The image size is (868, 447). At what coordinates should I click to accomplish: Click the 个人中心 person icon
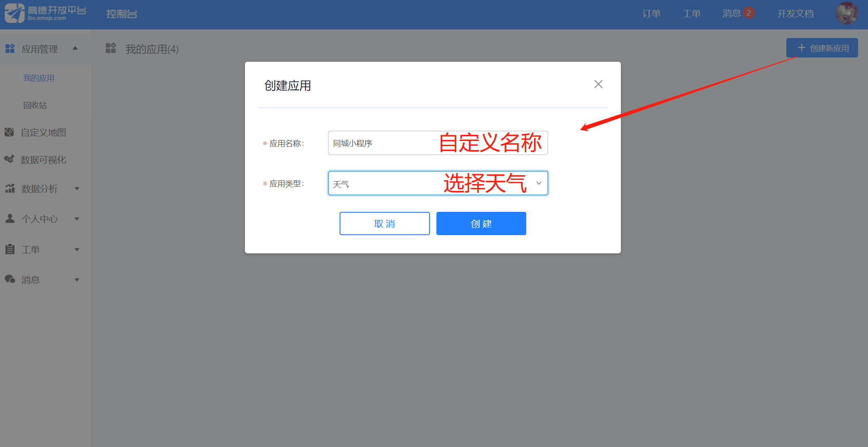click(10, 219)
